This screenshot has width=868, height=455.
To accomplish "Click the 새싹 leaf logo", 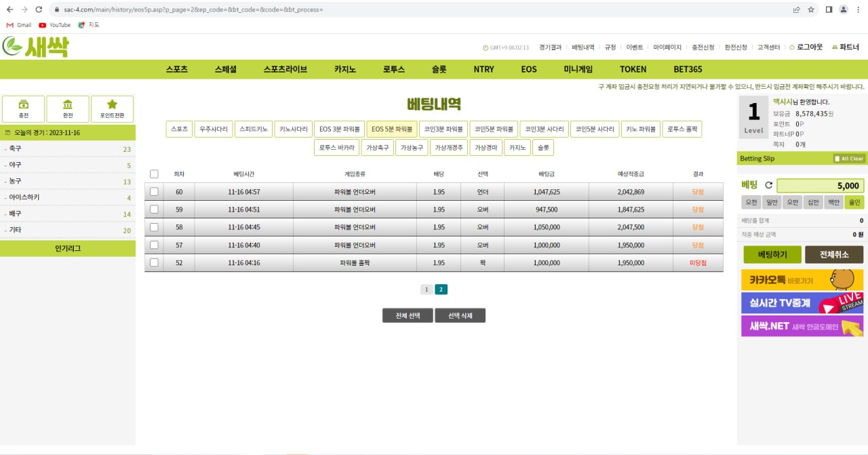I will tap(35, 46).
